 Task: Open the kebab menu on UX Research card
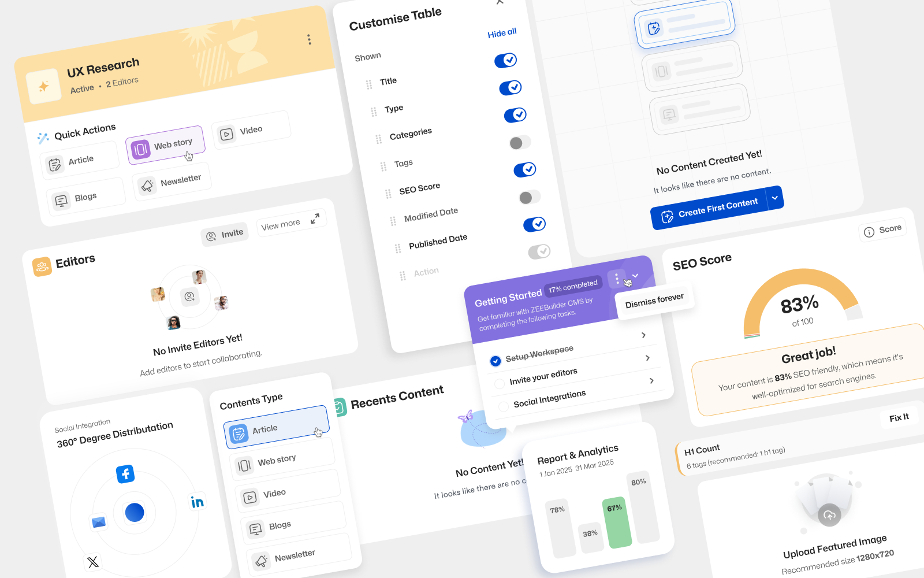click(x=310, y=39)
